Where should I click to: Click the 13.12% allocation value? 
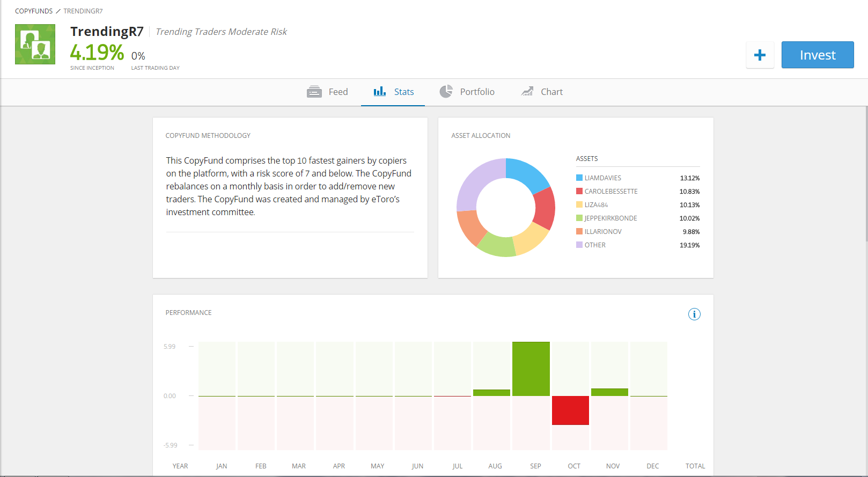pos(690,178)
